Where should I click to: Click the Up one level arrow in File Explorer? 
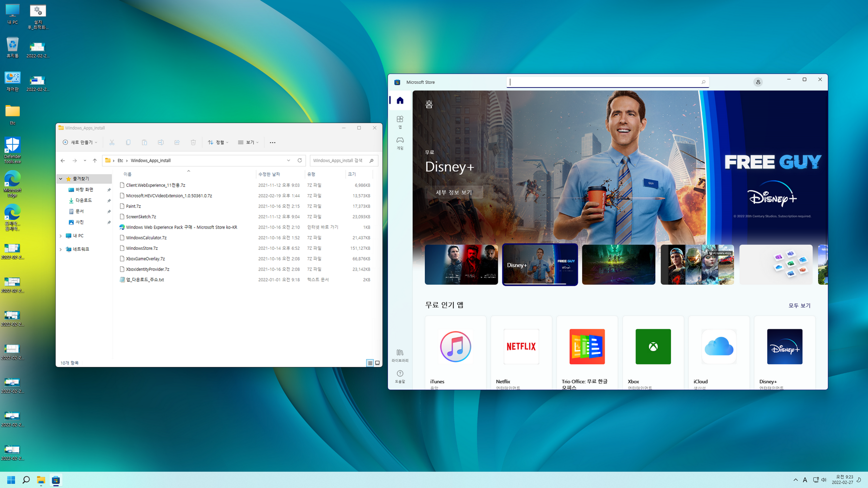(x=95, y=161)
